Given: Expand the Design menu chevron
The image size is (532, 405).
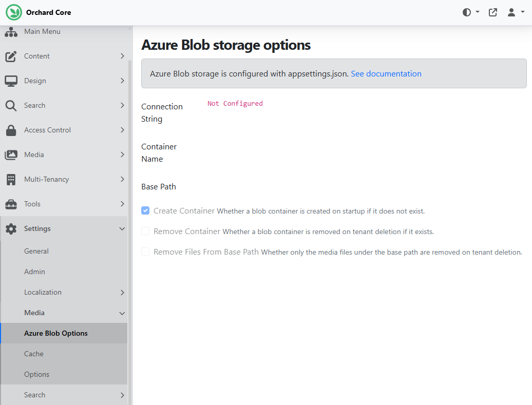Looking at the screenshot, I should click(122, 81).
